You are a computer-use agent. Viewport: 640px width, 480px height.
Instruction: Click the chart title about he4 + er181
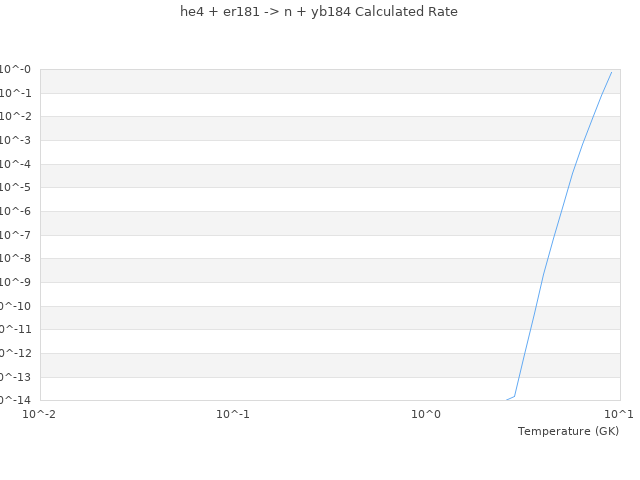click(x=319, y=12)
